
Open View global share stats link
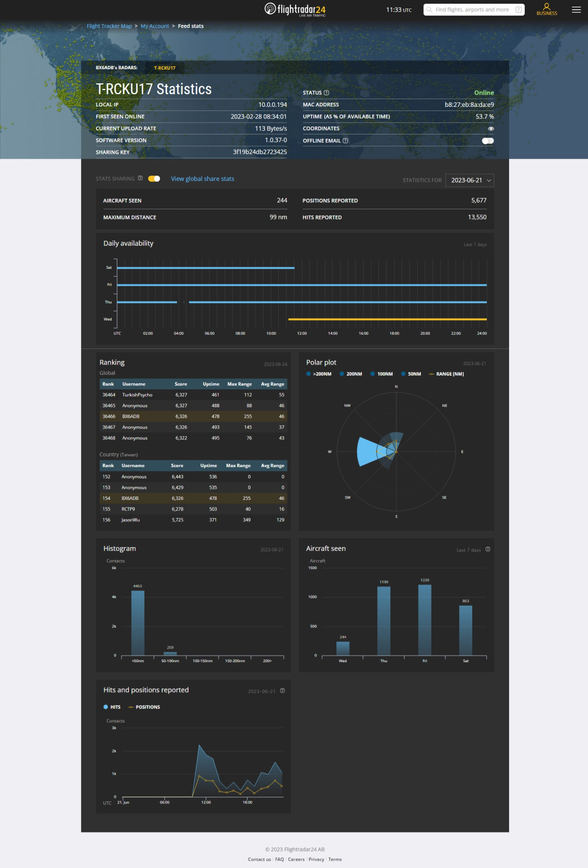[202, 178]
